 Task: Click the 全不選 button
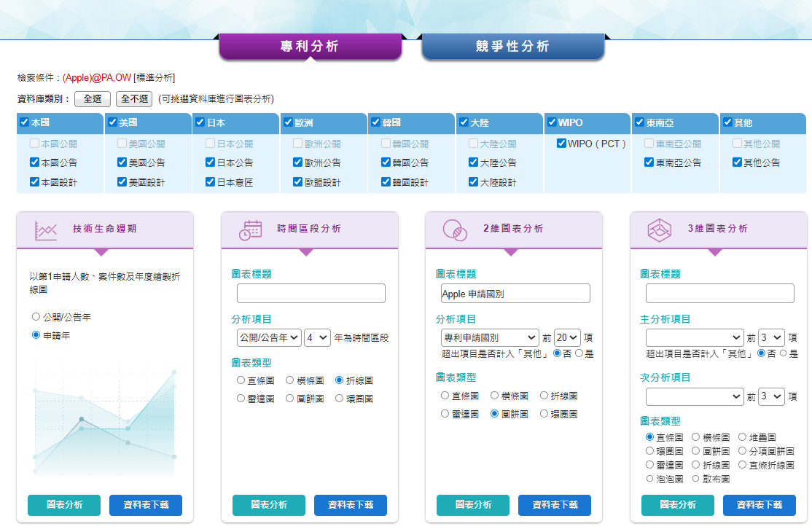(134, 99)
